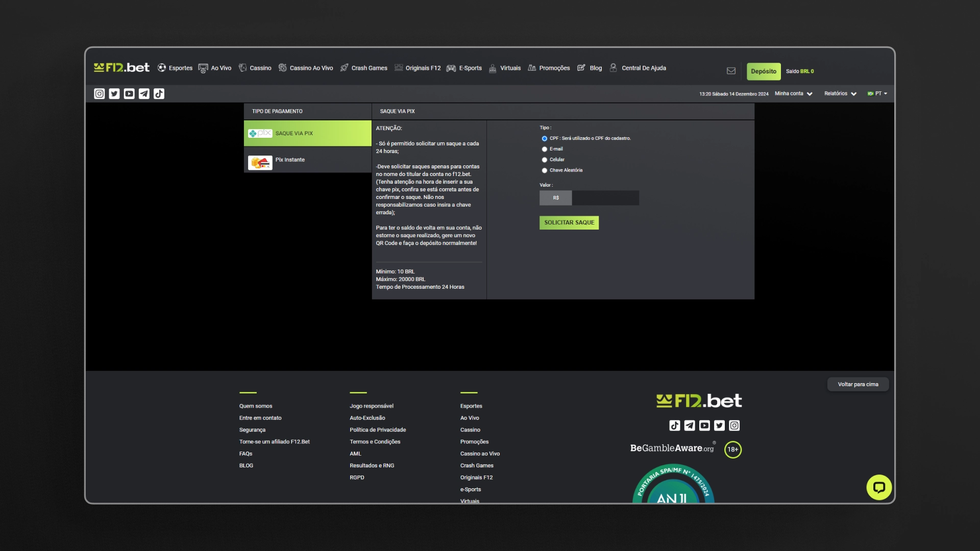Click the Valor amount input field
The image size is (980, 551).
pyautogui.click(x=605, y=198)
